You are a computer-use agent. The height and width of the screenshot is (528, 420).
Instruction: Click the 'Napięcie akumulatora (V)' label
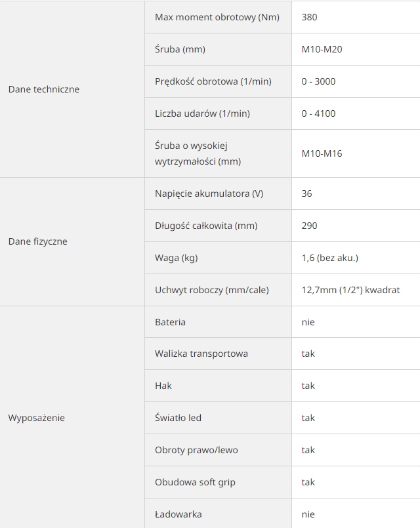coord(209,193)
